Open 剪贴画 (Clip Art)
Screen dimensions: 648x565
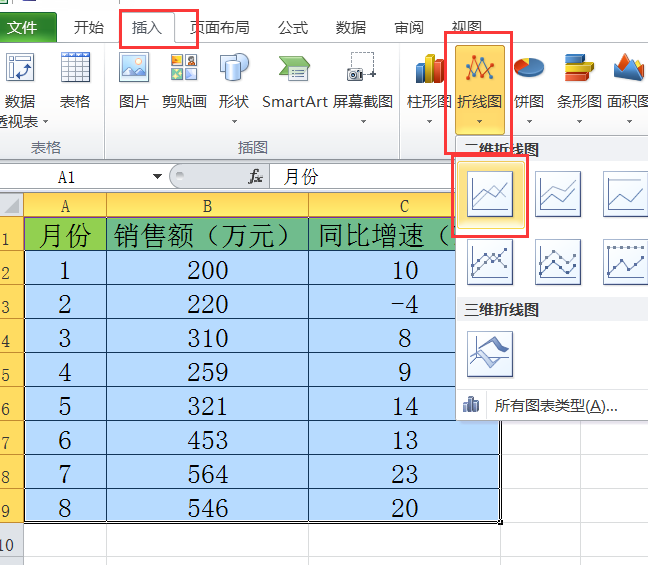184,79
